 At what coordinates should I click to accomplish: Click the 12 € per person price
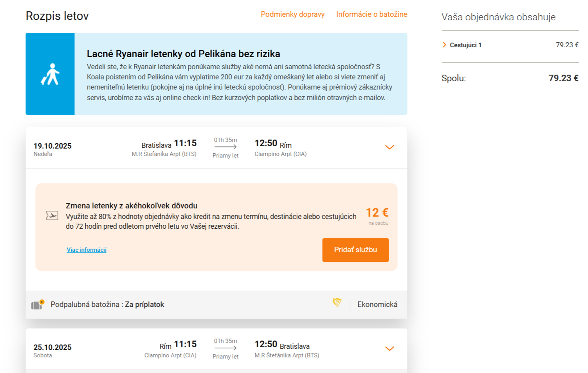pyautogui.click(x=377, y=213)
